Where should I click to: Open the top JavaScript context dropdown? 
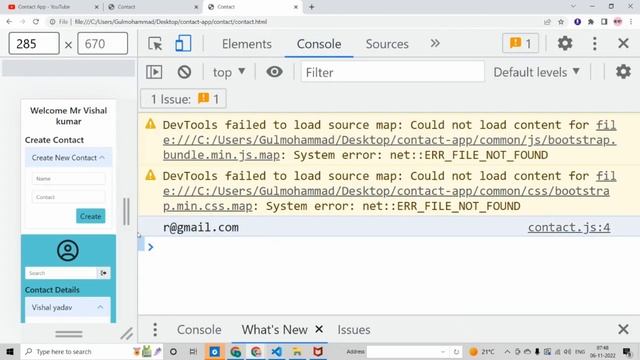[x=229, y=72]
